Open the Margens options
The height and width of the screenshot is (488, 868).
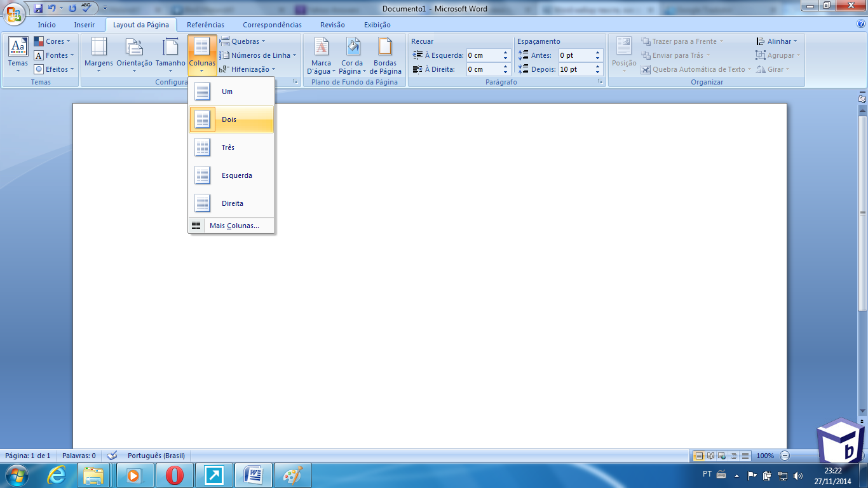(x=98, y=55)
